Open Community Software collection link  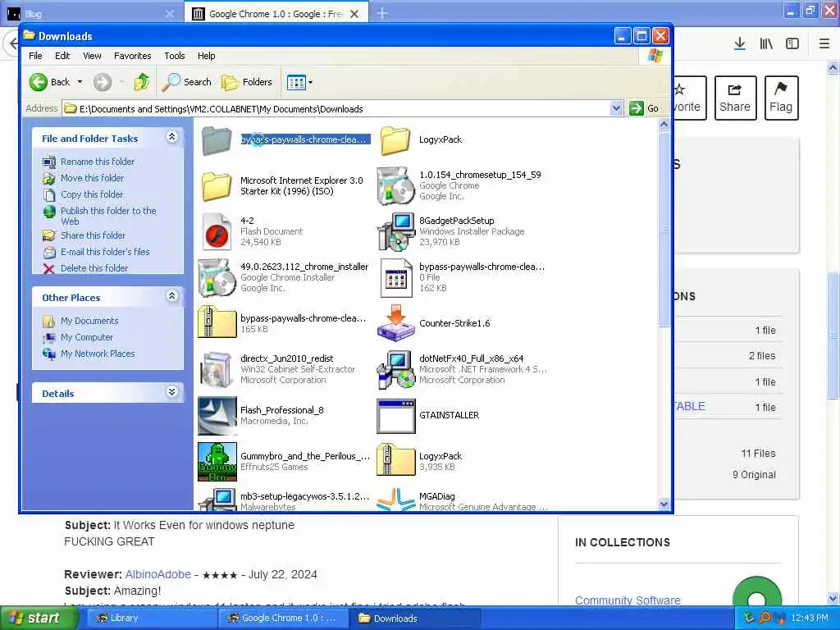point(628,600)
